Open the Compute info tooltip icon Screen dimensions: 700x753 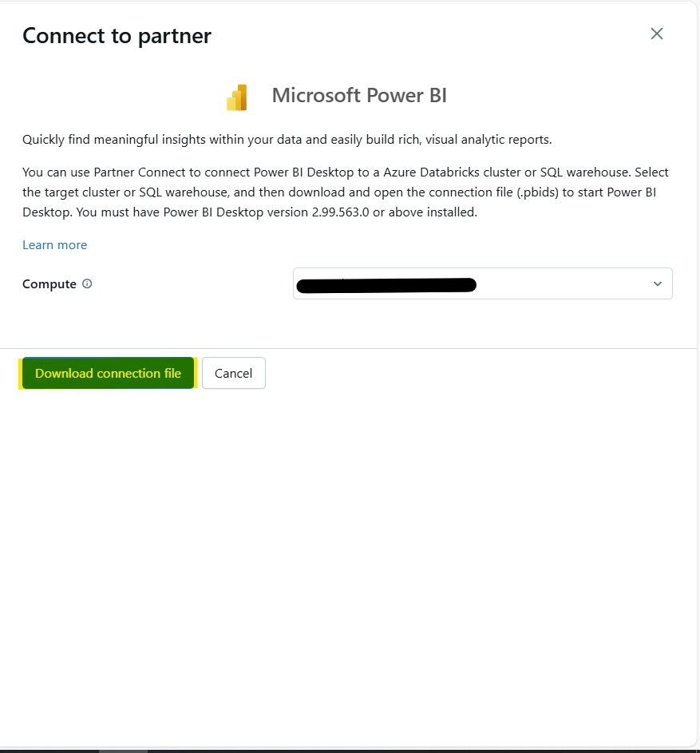pyautogui.click(x=87, y=283)
